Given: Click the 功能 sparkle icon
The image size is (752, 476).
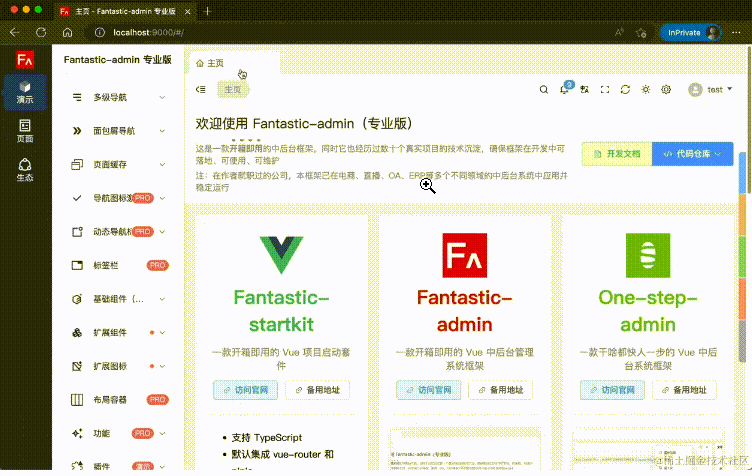Looking at the screenshot, I should click(x=77, y=433).
